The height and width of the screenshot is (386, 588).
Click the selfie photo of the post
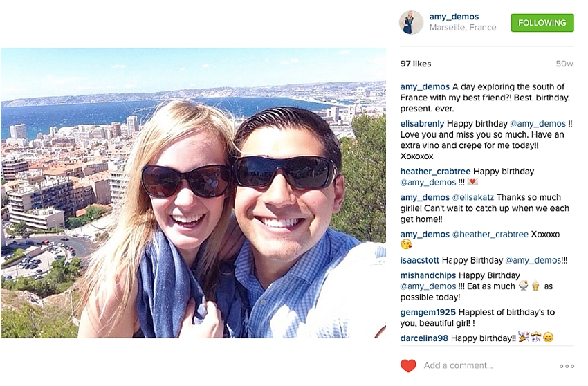(x=193, y=193)
